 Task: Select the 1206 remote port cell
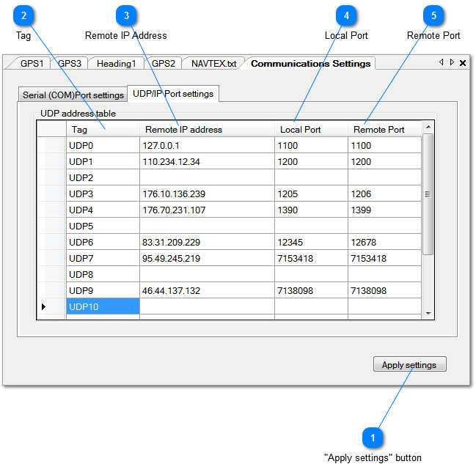coord(384,194)
